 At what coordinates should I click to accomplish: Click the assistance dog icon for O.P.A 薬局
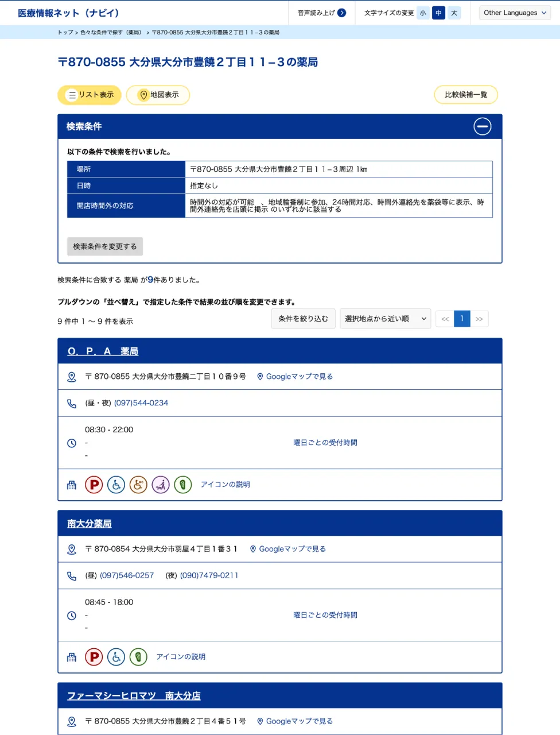click(161, 485)
